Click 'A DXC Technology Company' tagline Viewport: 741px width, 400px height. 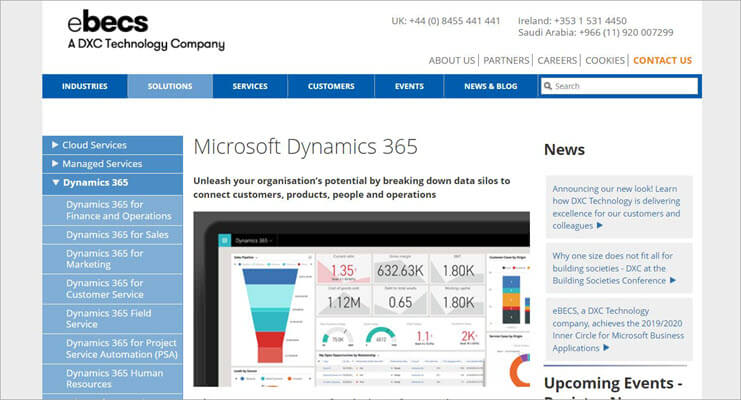(146, 44)
